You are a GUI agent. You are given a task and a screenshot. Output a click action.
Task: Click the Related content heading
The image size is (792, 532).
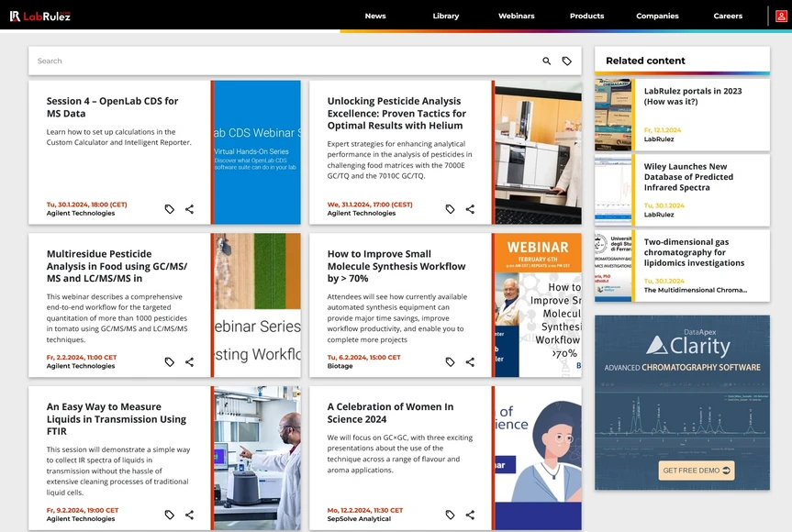coord(645,61)
